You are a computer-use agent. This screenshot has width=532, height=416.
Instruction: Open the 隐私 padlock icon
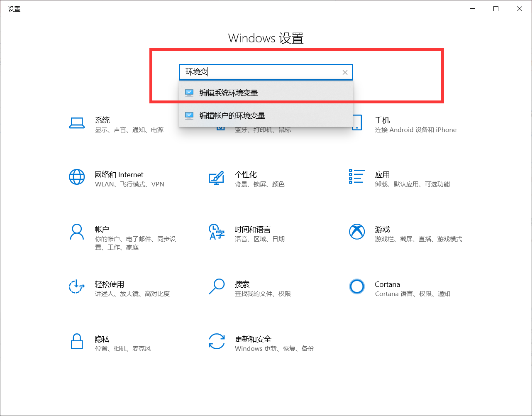click(x=77, y=342)
